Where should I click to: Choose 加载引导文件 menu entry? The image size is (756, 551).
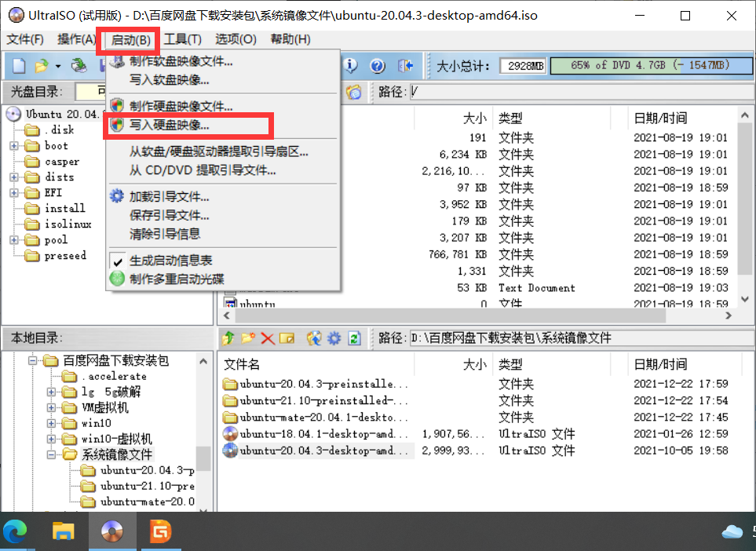(x=223, y=197)
